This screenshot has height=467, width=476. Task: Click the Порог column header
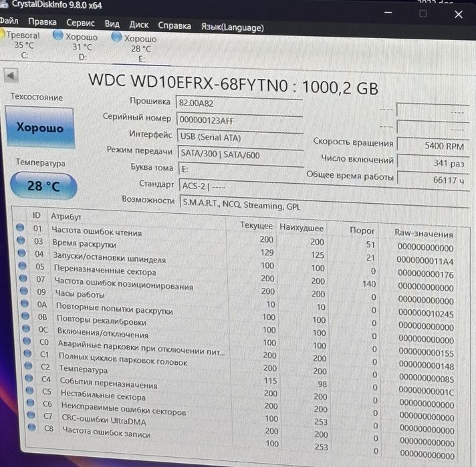362,230
